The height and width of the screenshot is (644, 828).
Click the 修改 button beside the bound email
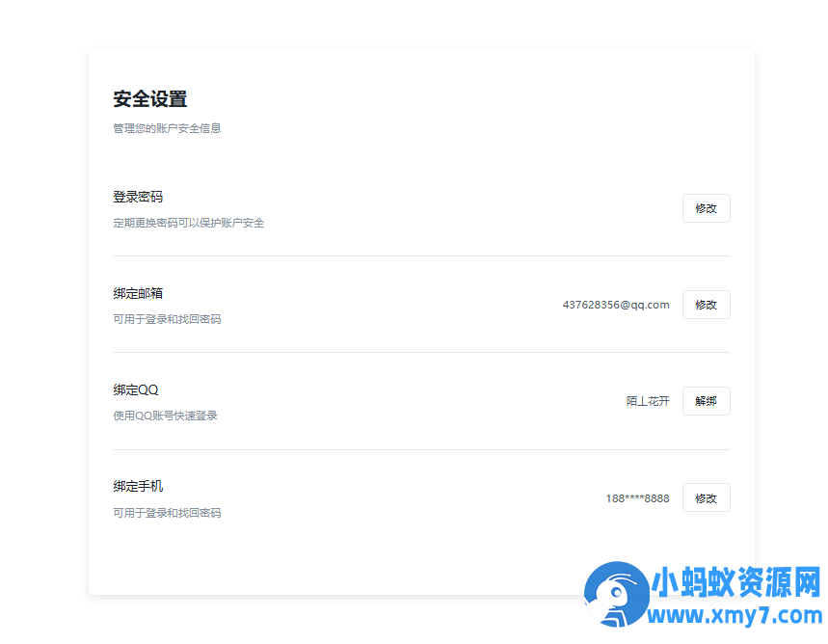coord(706,305)
